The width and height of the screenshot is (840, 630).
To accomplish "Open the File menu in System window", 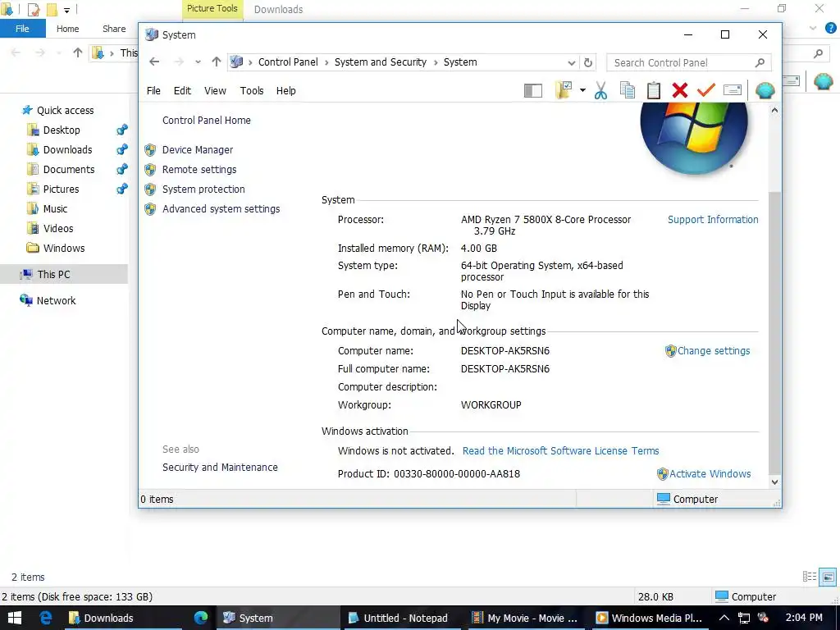I will pos(153,90).
